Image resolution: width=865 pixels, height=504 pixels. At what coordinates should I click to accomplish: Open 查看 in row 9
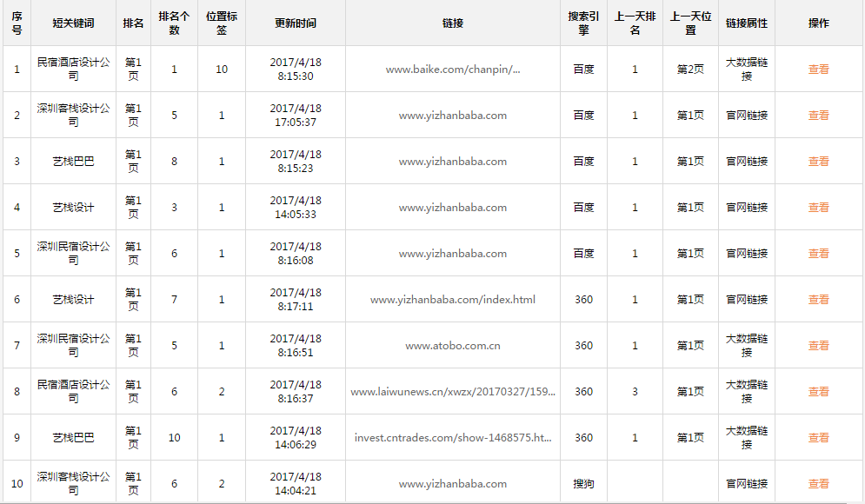[818, 438]
